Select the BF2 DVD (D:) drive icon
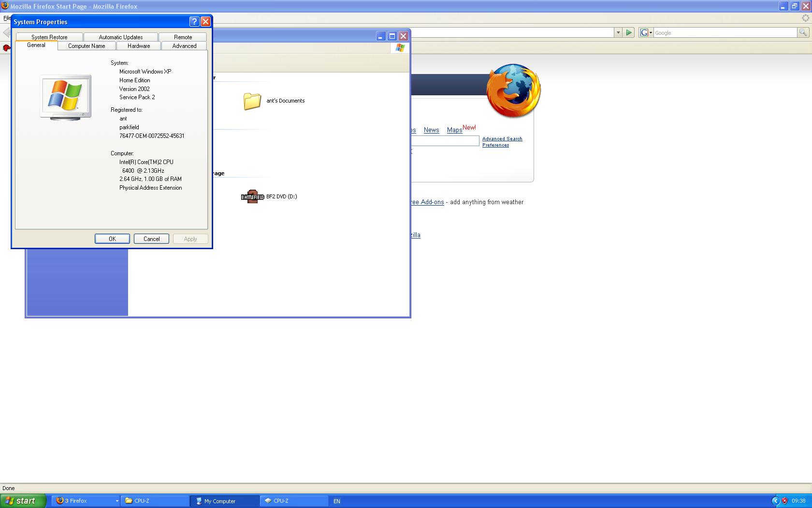This screenshot has width=812, height=508. point(252,196)
